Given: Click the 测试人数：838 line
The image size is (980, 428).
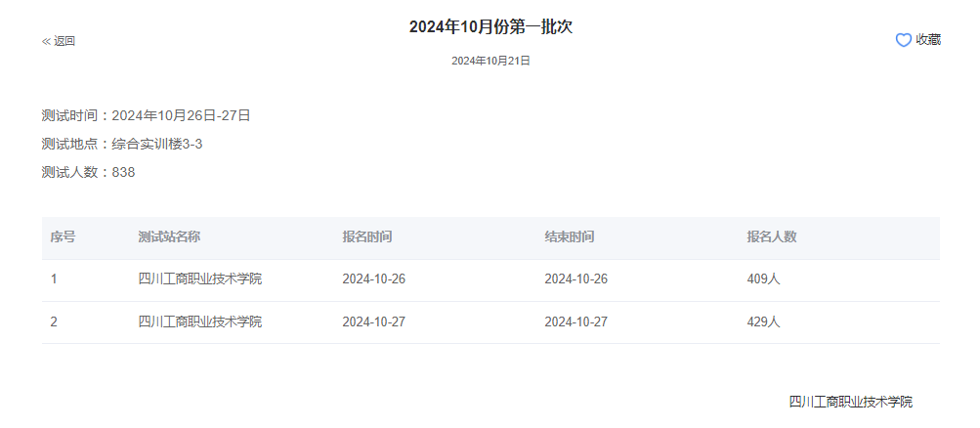Looking at the screenshot, I should (x=88, y=172).
